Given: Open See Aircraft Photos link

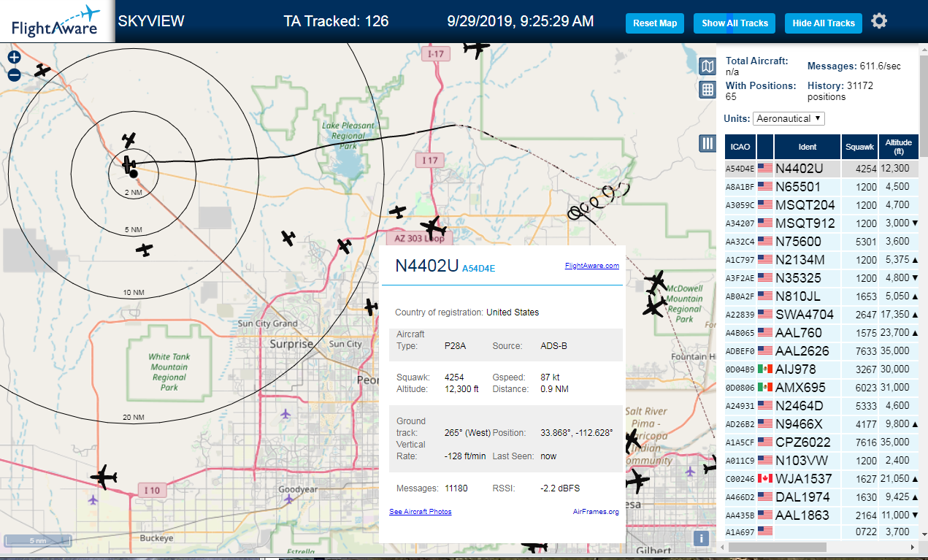Looking at the screenshot, I should click(421, 512).
